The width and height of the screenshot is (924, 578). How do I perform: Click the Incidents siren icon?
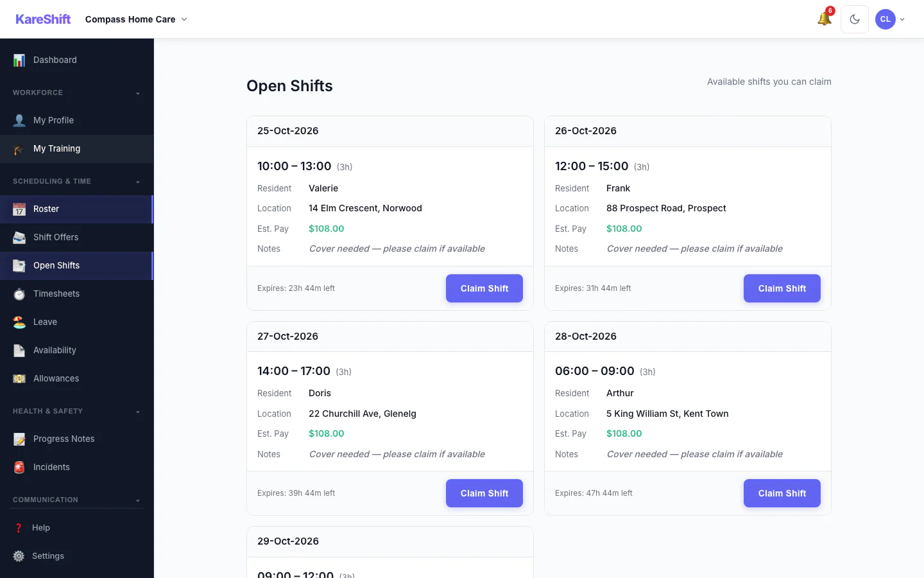coord(19,467)
